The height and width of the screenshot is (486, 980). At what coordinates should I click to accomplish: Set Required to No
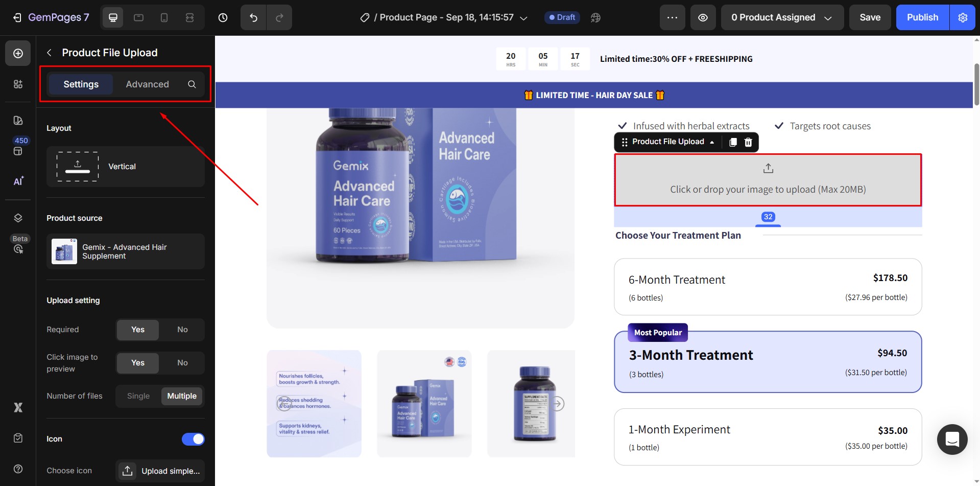(182, 330)
